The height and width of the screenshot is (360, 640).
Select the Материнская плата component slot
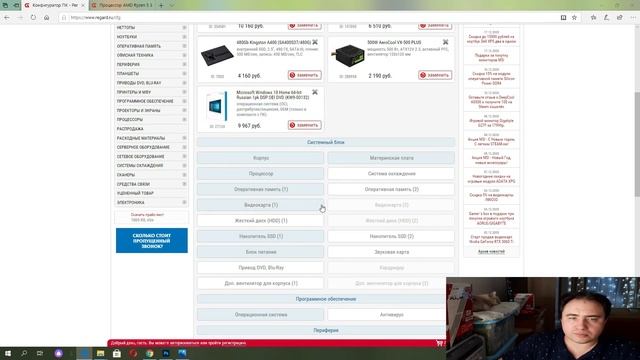(x=391, y=158)
